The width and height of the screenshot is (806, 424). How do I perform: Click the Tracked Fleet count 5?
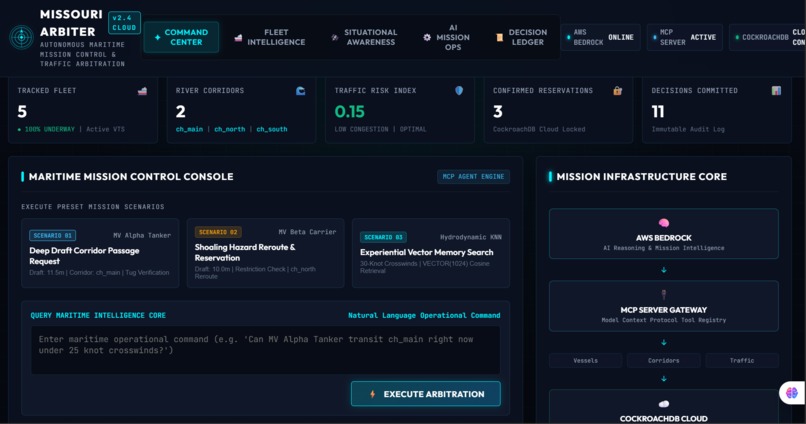coord(22,112)
